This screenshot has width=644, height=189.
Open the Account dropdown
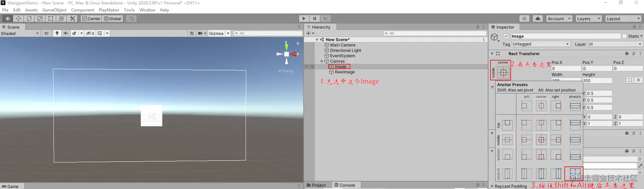tap(558, 18)
